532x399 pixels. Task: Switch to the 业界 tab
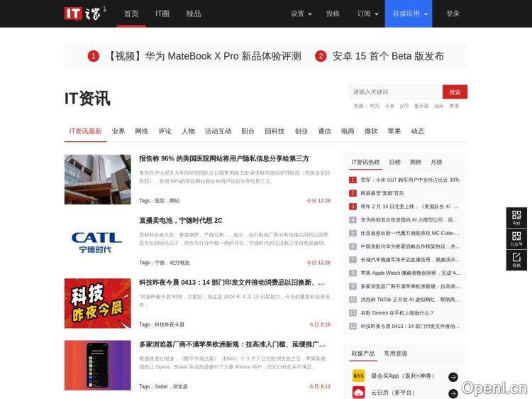(118, 131)
